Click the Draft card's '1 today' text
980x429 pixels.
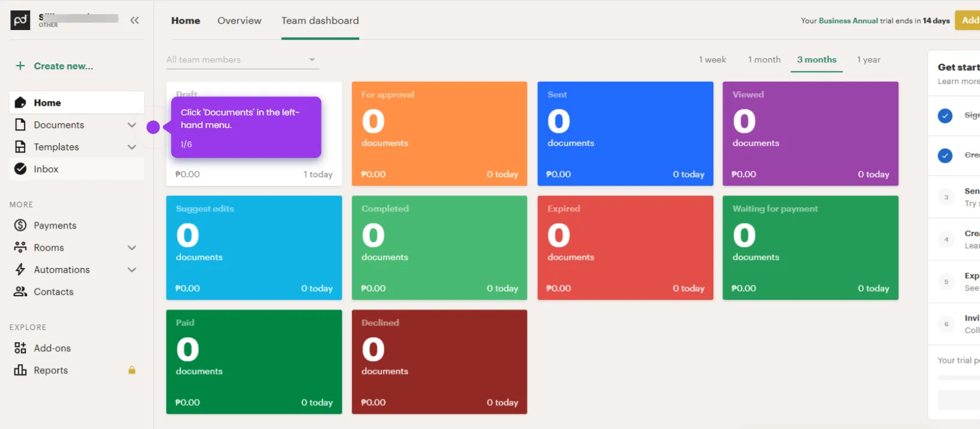pos(318,174)
